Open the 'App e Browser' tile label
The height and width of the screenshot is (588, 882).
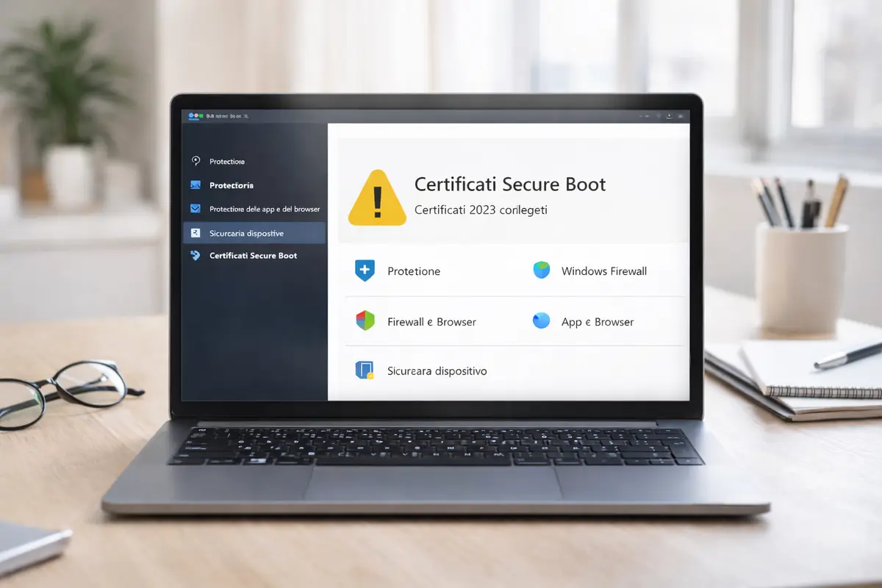pos(597,322)
